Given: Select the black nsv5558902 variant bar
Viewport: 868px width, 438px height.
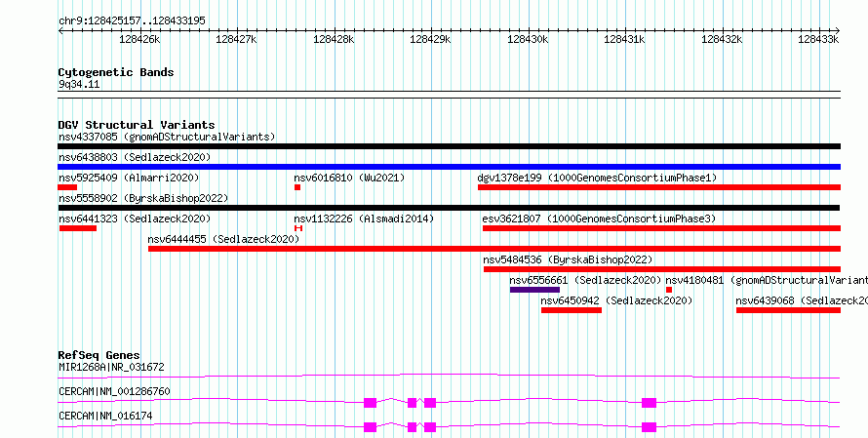Looking at the screenshot, I should [449, 208].
